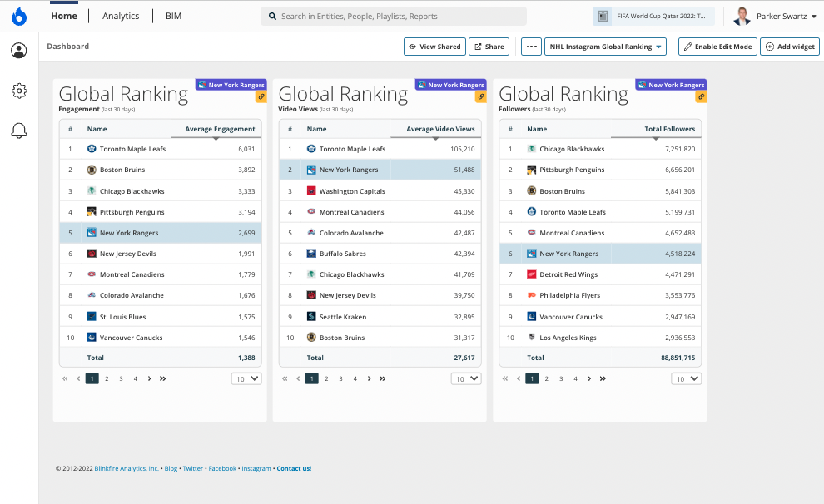Click New York Rangers badge on Engagement widget
The height and width of the screenshot is (504, 824).
(231, 85)
